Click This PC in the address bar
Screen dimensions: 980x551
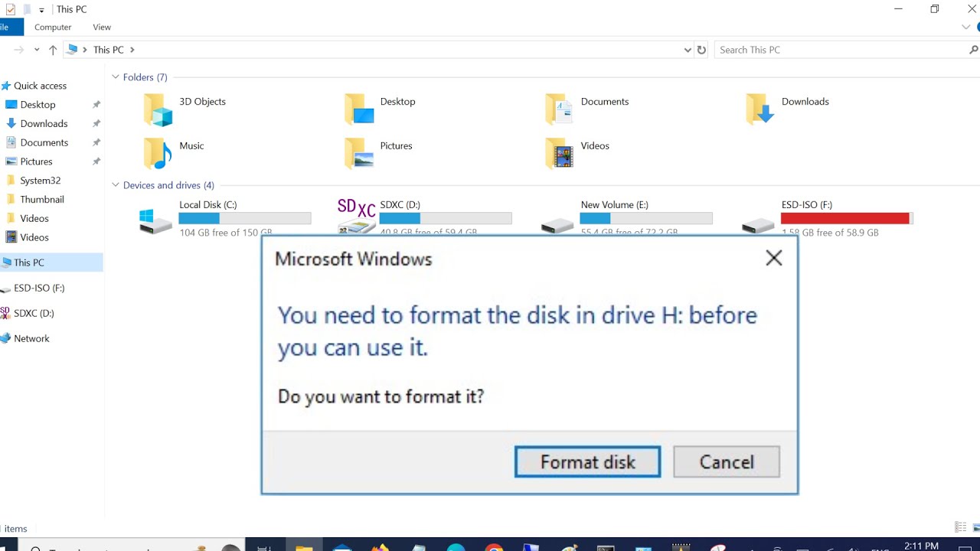point(108,50)
